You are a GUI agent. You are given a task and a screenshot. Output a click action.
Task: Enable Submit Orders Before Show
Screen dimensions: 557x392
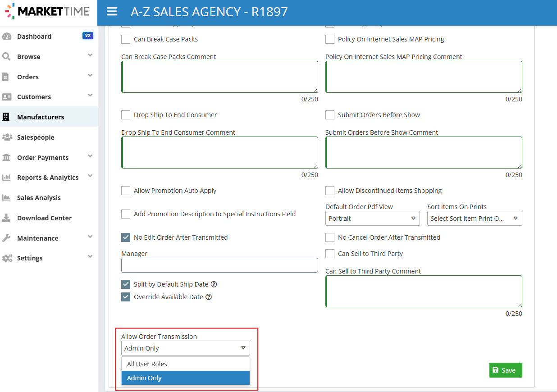[330, 115]
